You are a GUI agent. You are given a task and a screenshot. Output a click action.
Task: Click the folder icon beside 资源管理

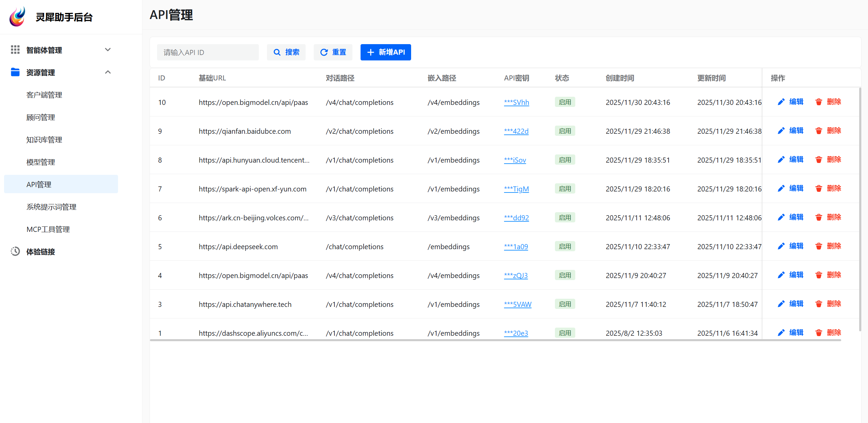coord(15,72)
